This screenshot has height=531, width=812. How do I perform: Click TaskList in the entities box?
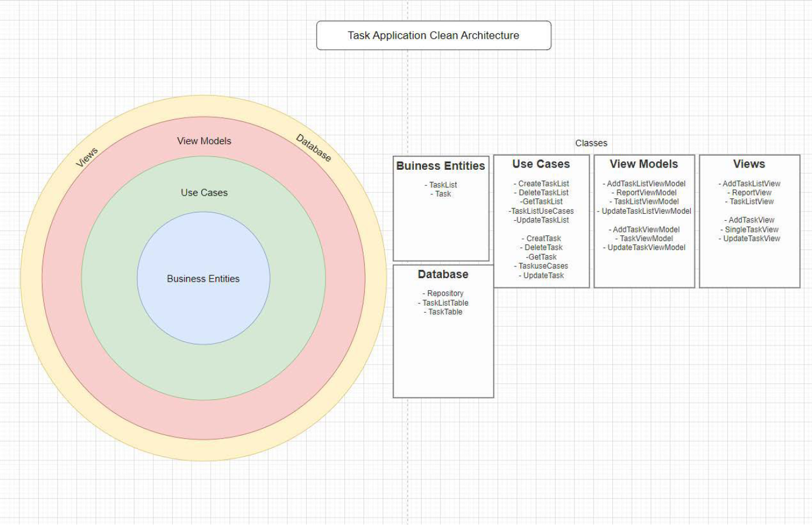click(441, 185)
